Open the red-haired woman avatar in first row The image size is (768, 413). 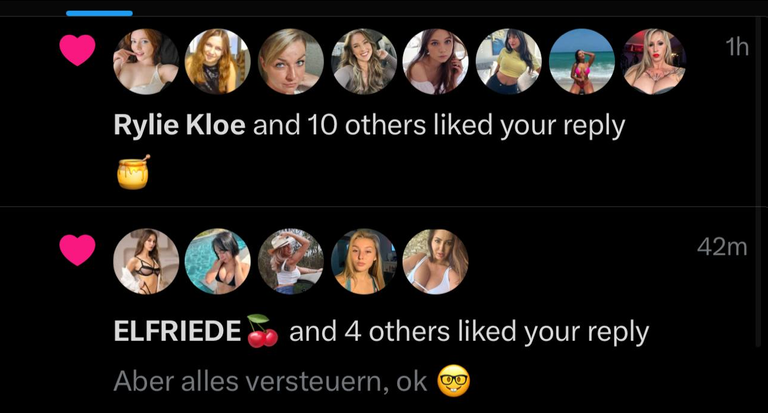click(146, 61)
